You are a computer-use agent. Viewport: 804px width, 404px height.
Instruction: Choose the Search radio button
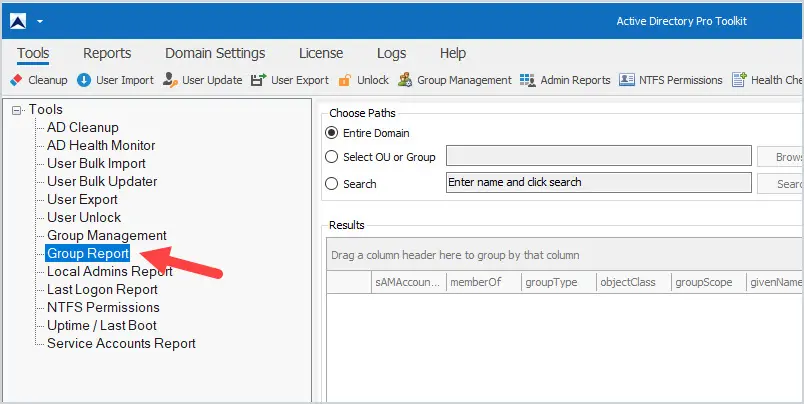(x=332, y=184)
